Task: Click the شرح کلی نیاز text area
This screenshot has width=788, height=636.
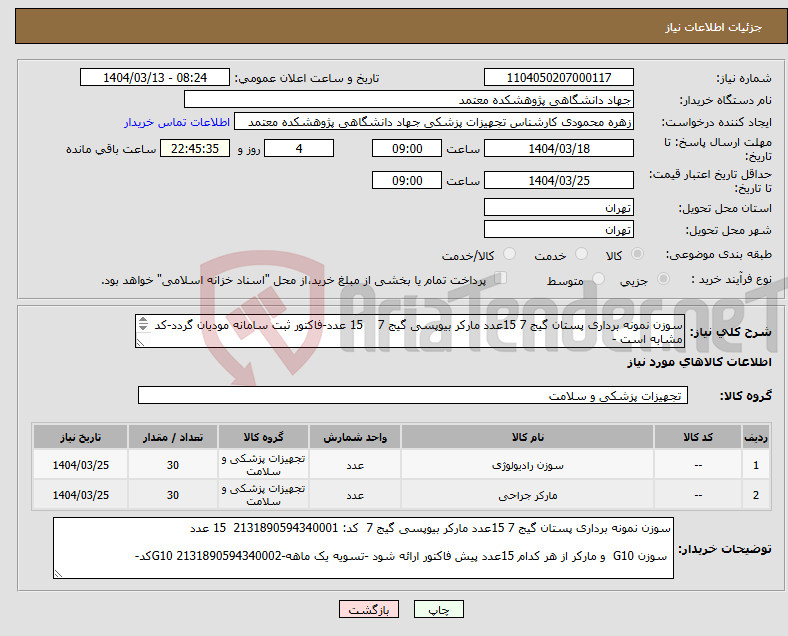Action: 410,332
